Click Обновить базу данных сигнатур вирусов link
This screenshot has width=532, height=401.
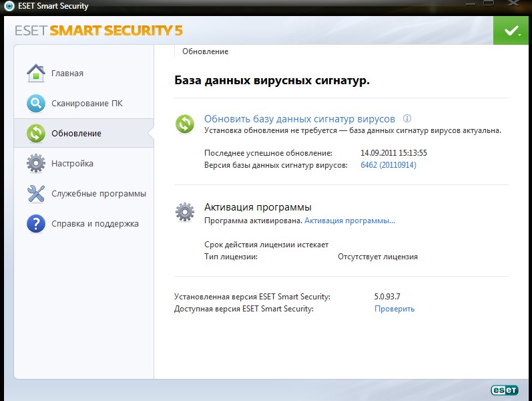(299, 119)
